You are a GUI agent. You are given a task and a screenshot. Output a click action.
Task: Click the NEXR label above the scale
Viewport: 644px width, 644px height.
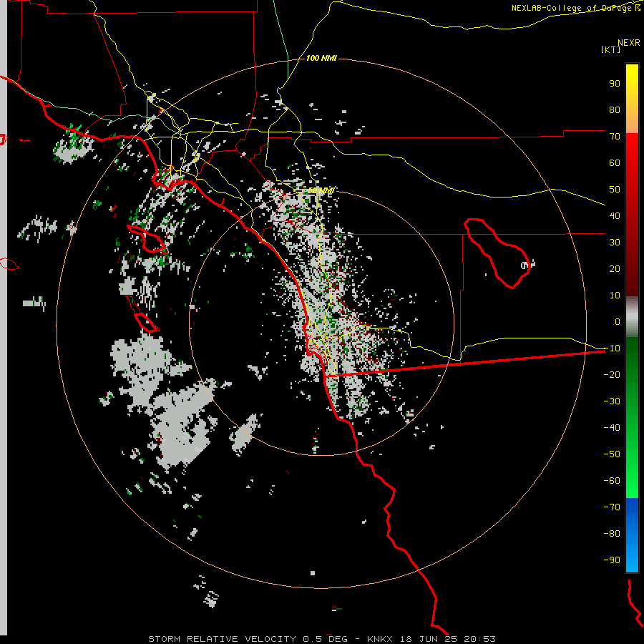point(628,43)
